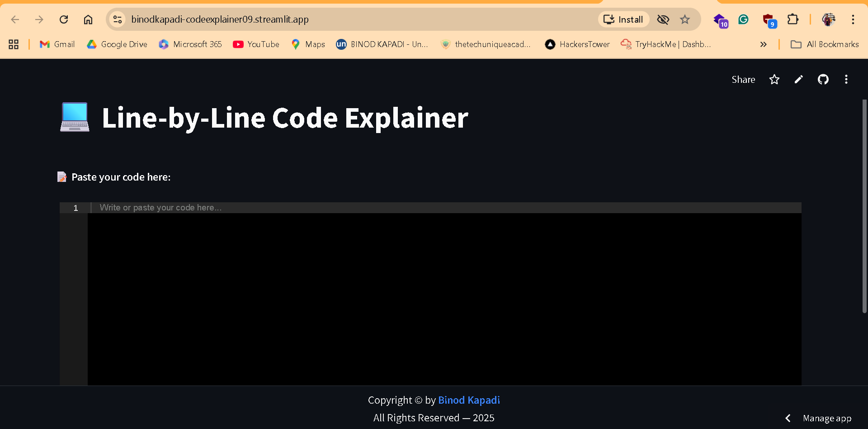Open the Microsoft 365 bookmark
868x429 pixels.
point(190,44)
